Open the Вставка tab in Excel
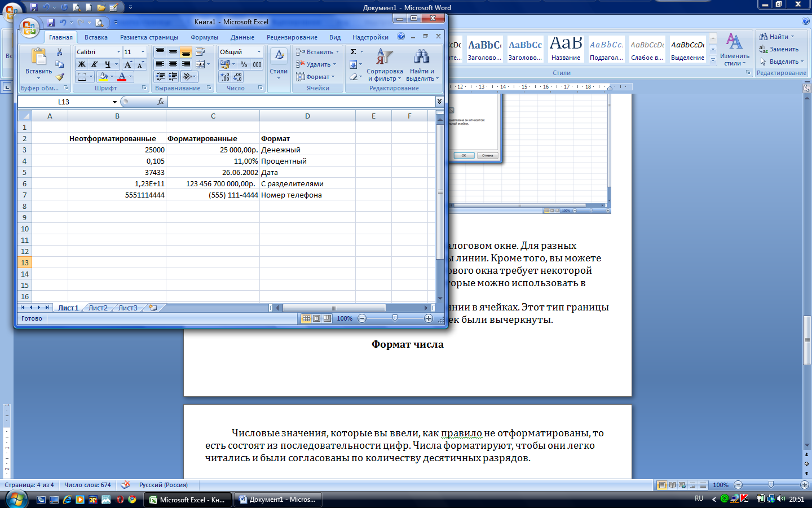The image size is (812, 508). pos(96,37)
